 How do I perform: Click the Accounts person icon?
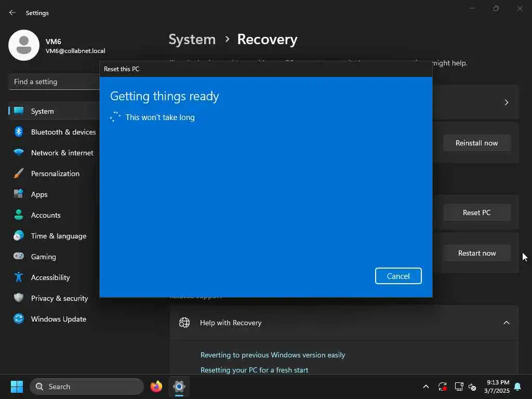click(19, 215)
